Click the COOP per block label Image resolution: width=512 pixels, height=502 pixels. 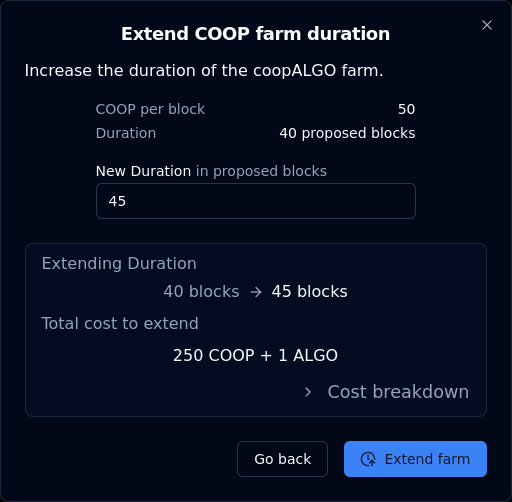click(x=150, y=109)
